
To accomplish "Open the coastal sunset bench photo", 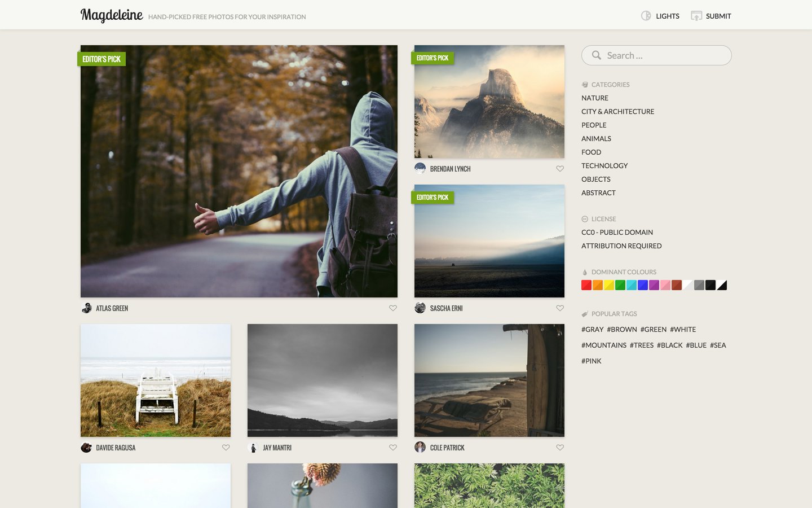I will click(x=489, y=380).
